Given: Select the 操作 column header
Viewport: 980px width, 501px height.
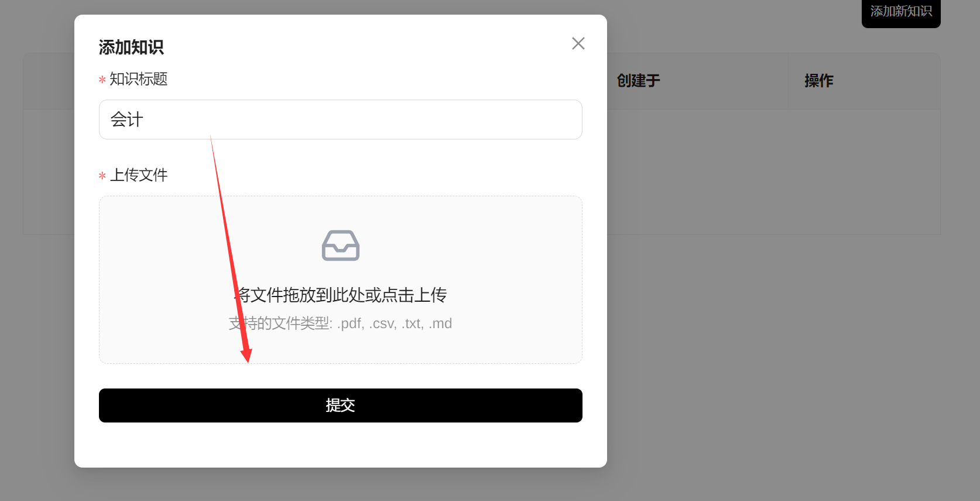Looking at the screenshot, I should click(x=819, y=81).
